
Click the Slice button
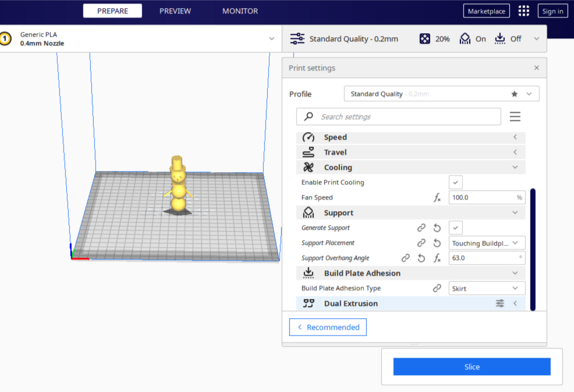472,366
